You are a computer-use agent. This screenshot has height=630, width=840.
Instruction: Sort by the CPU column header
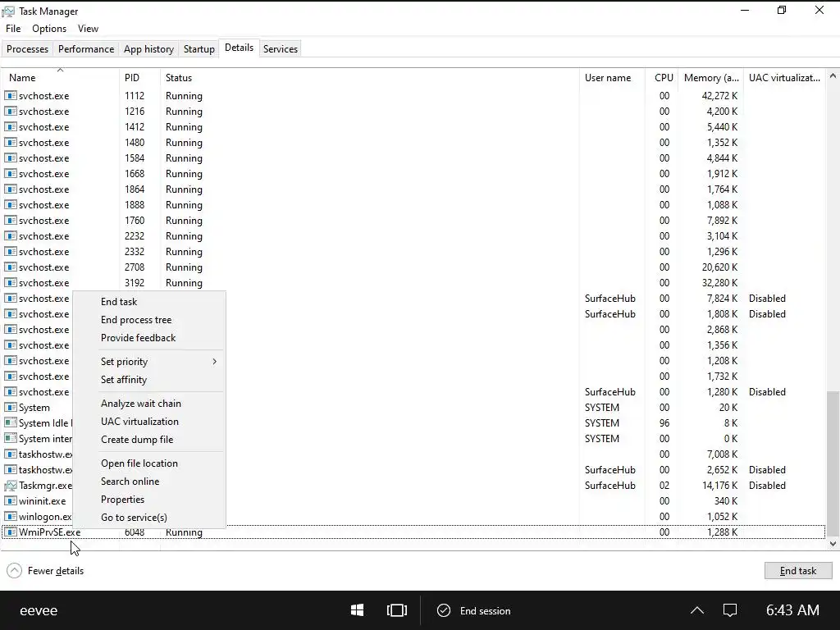click(662, 78)
